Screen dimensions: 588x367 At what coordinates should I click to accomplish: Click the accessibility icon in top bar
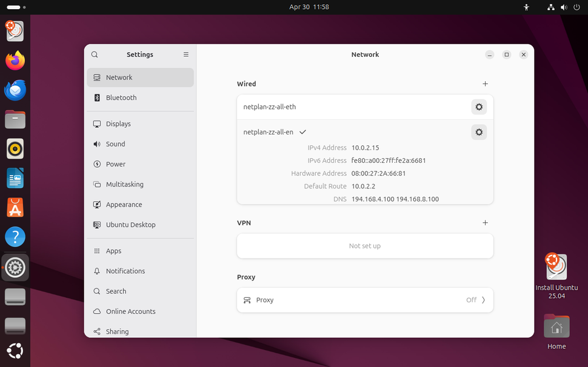click(x=526, y=7)
